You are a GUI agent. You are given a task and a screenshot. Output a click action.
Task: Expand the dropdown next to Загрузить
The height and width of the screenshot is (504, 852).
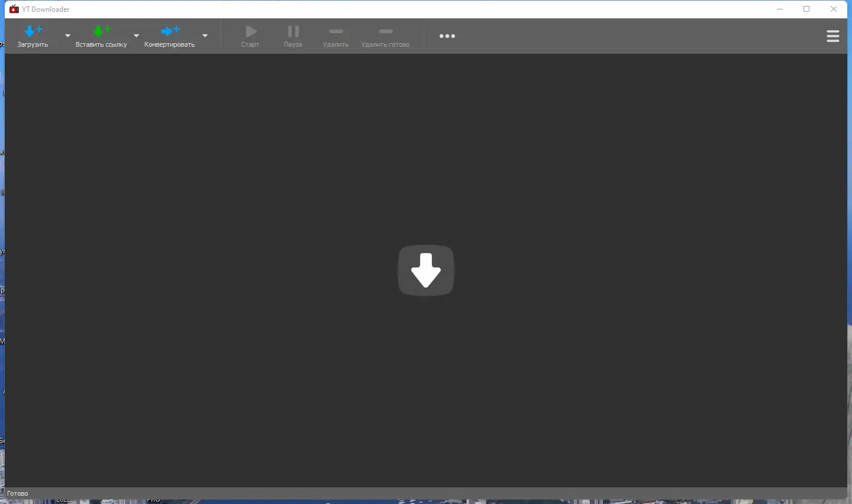(x=67, y=35)
